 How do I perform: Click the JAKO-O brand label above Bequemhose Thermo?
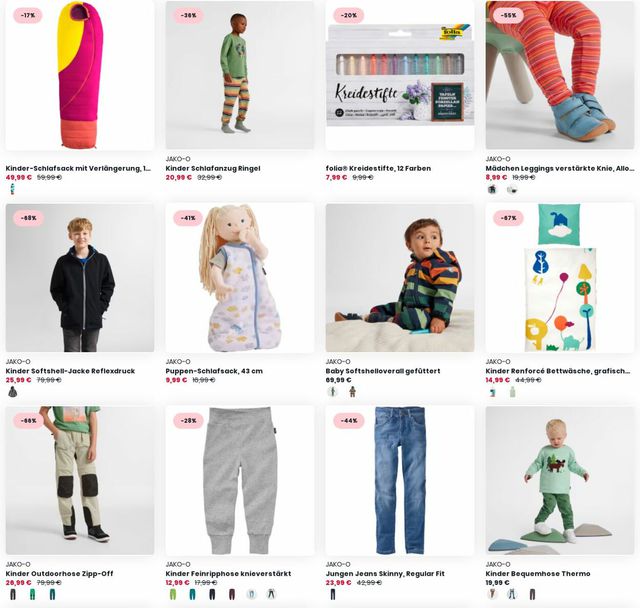[x=498, y=564]
